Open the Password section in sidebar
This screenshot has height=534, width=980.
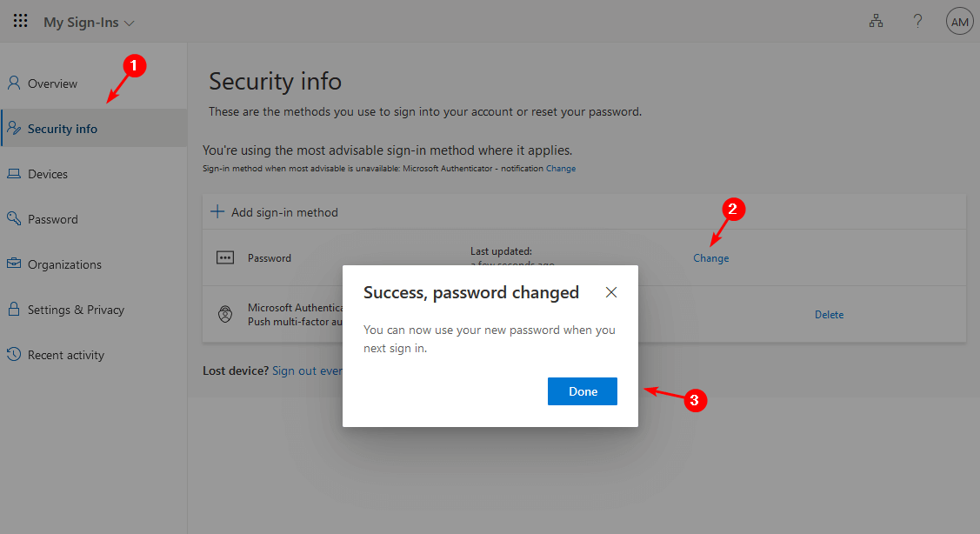[53, 219]
